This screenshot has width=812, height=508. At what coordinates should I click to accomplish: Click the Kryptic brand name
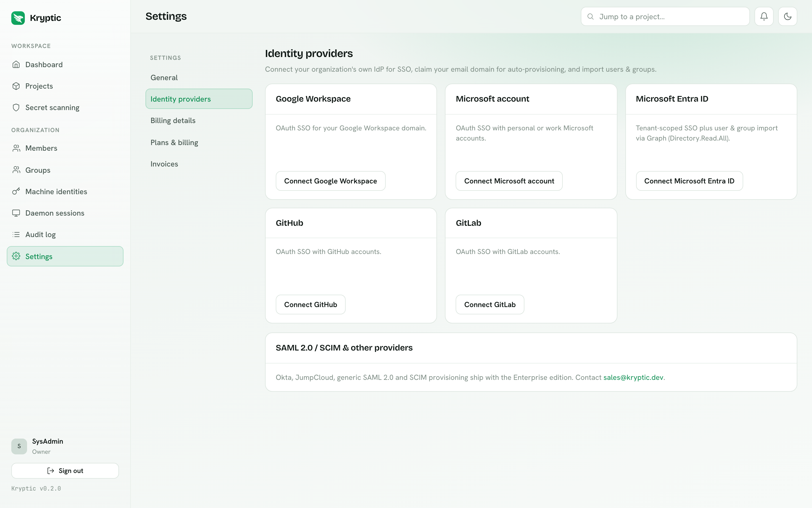[45, 18]
